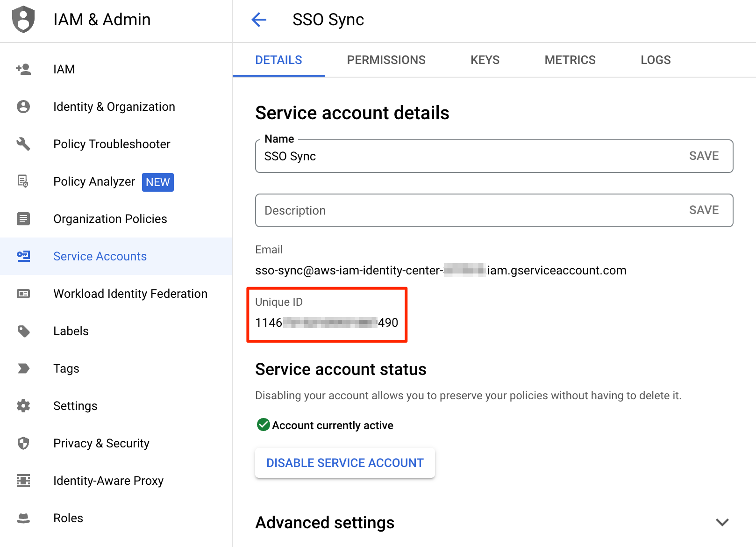
Task: Expand the Advanced settings chevron
Action: pyautogui.click(x=722, y=522)
